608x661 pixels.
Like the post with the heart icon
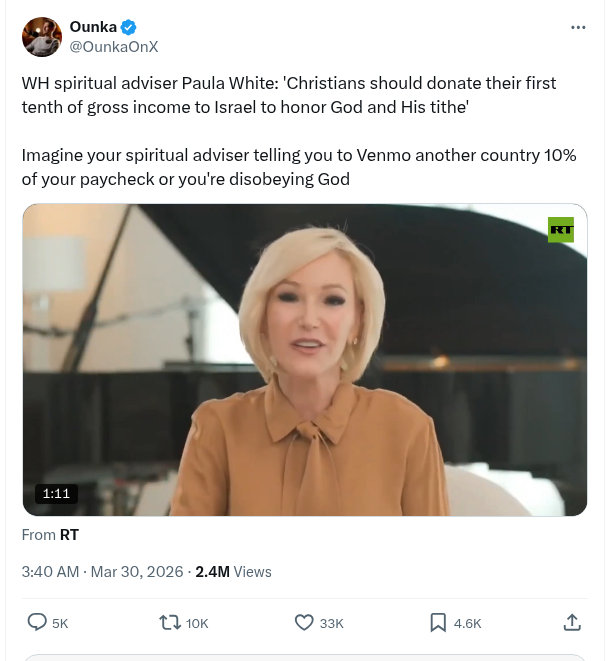[x=304, y=622]
